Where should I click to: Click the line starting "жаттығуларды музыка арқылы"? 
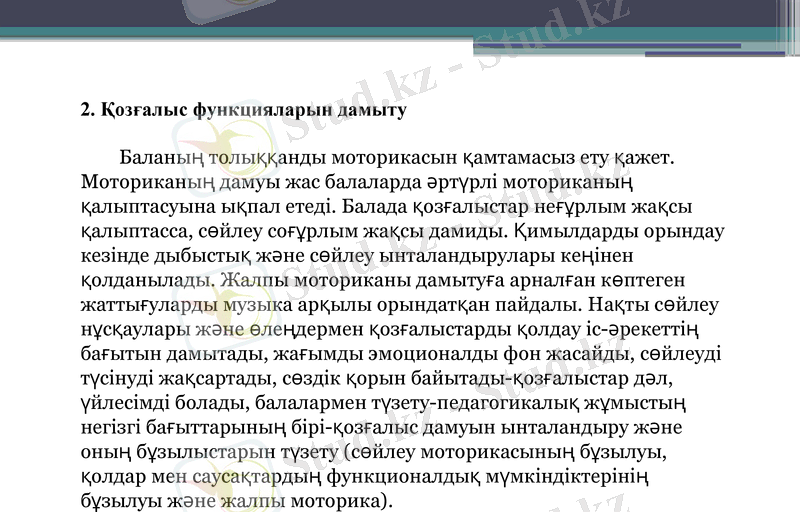[x=399, y=304]
